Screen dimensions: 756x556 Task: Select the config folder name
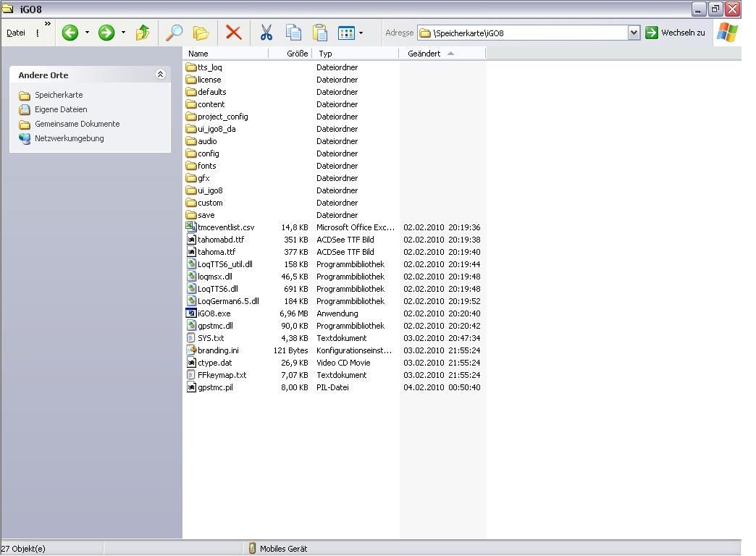pos(209,153)
